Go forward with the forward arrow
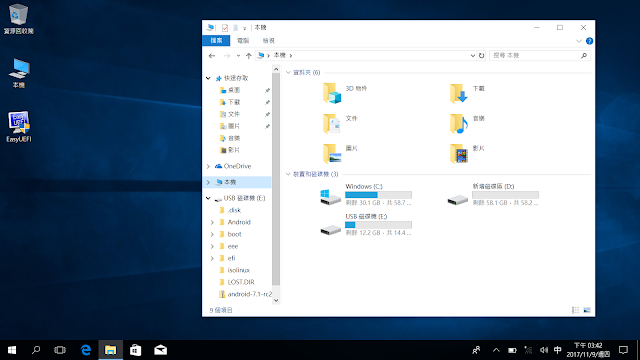Image resolution: width=640 pixels, height=360 pixels. (227, 56)
